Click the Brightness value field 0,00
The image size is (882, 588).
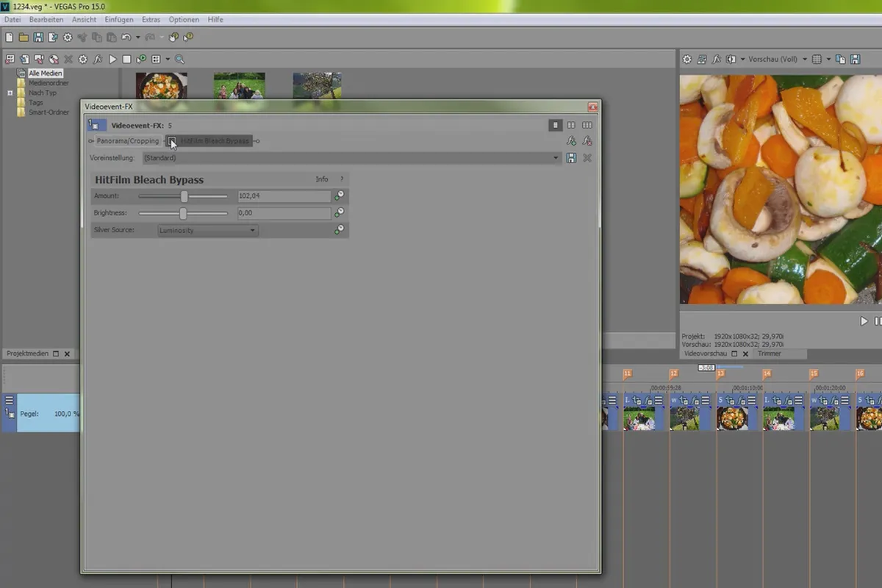(284, 213)
